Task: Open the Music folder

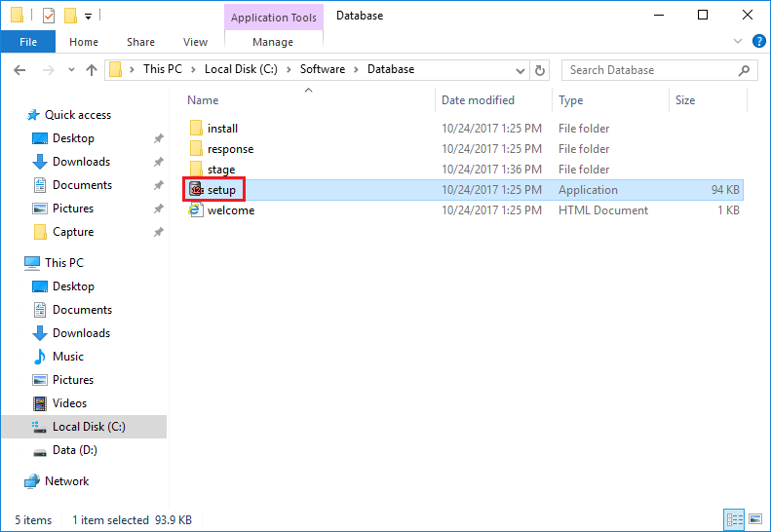Action: point(68,357)
